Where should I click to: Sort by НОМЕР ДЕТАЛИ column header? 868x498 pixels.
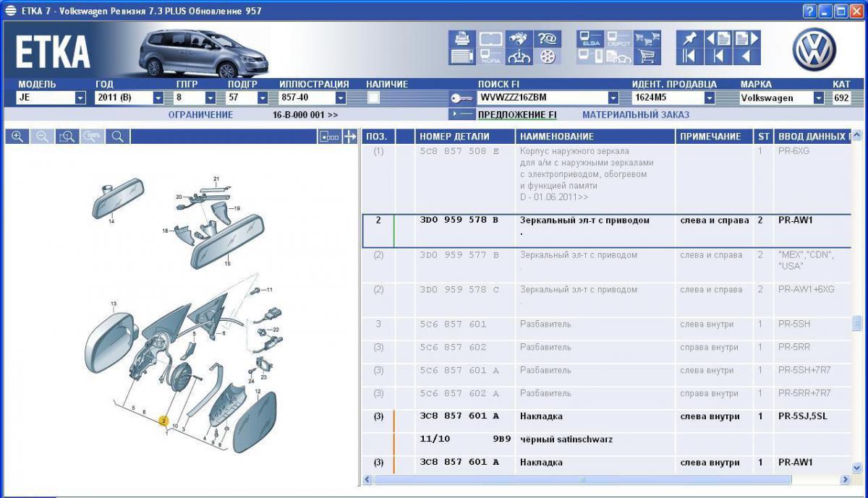coord(465,137)
